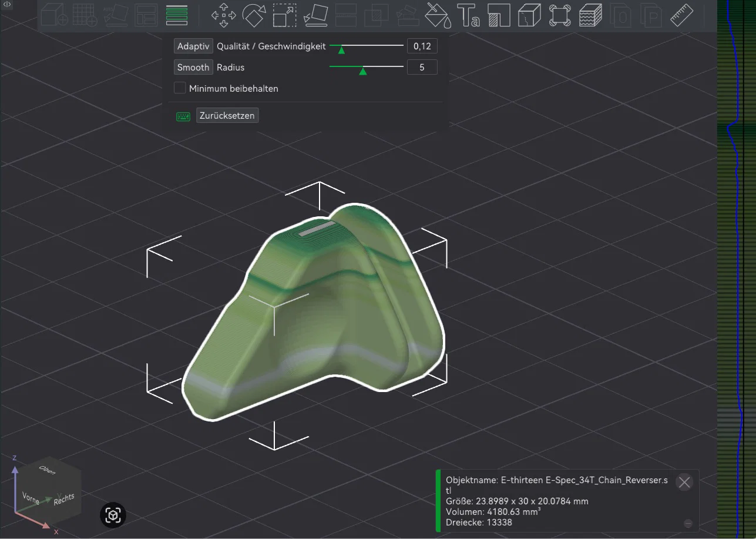The image size is (756, 539).
Task: Click the Radius slider handle
Action: pyautogui.click(x=362, y=72)
